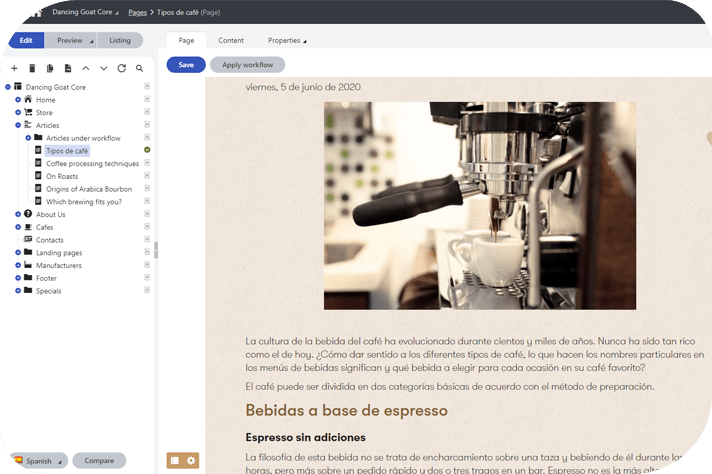Expand the Cafes tree node
Viewport: 712px width, 474px height.
(18, 227)
